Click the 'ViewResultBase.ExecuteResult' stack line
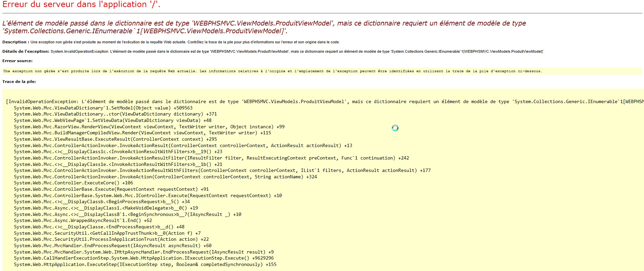Screen dimensions: 644x271 pos(115,139)
